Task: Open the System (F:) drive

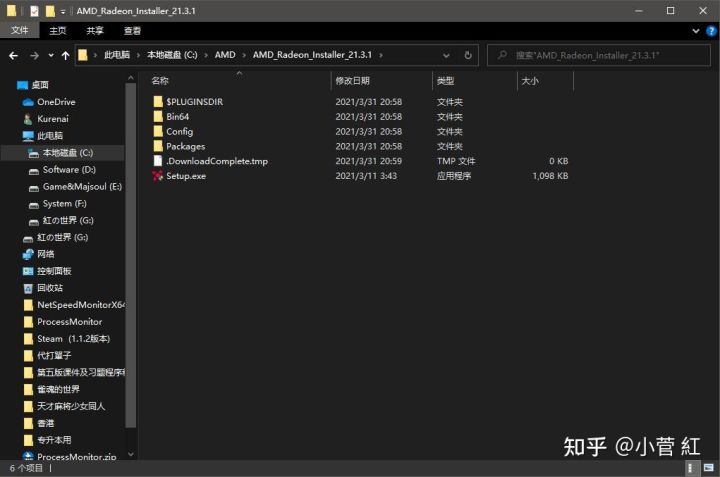Action: pos(64,204)
